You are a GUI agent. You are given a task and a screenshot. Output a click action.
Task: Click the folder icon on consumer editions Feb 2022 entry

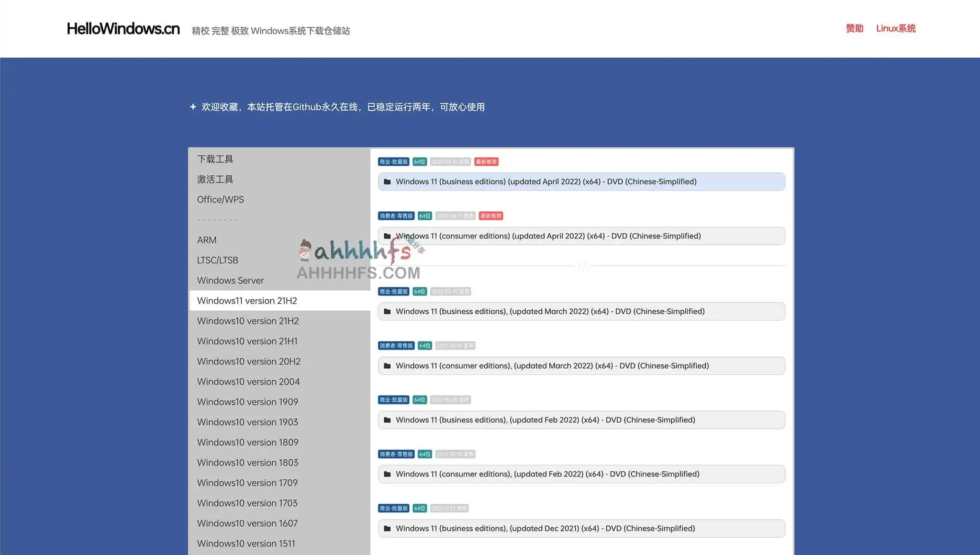tap(388, 474)
